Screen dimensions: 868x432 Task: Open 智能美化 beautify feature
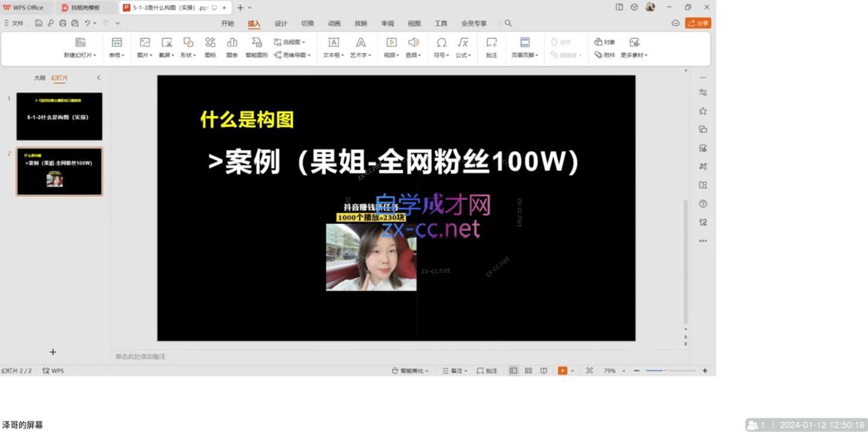coord(411,370)
